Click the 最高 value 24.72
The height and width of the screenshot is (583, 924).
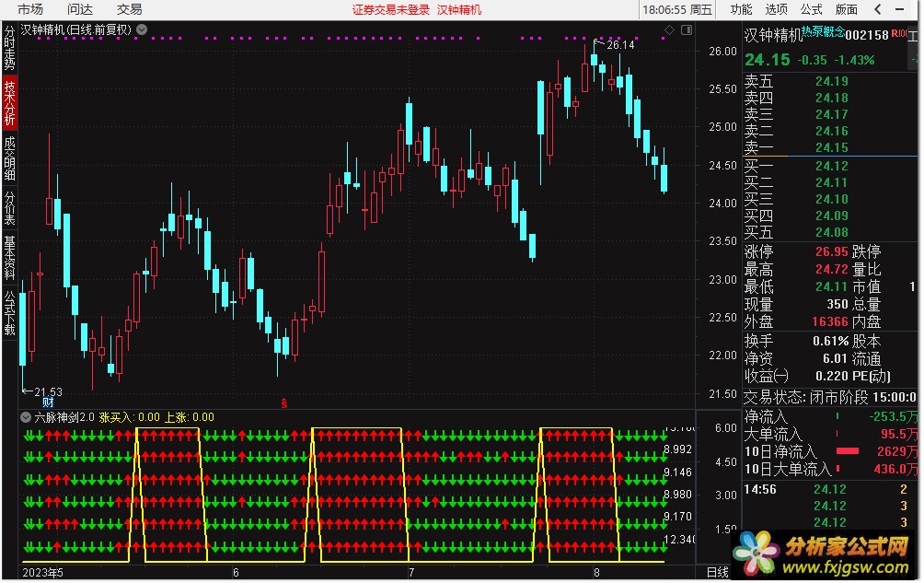tap(831, 269)
